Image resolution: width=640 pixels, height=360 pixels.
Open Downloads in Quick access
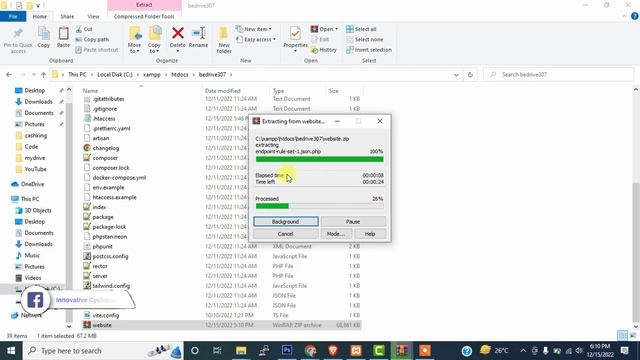point(38,102)
